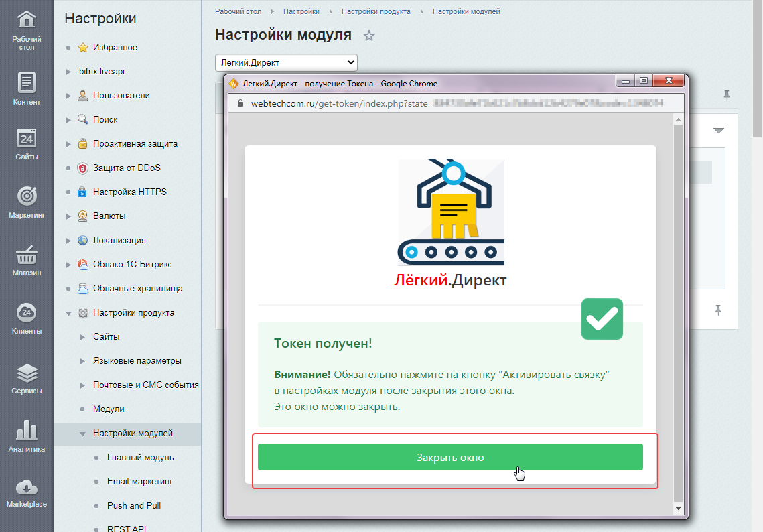Collapse the Настройки продукта tree node
The image size is (763, 532).
point(68,313)
